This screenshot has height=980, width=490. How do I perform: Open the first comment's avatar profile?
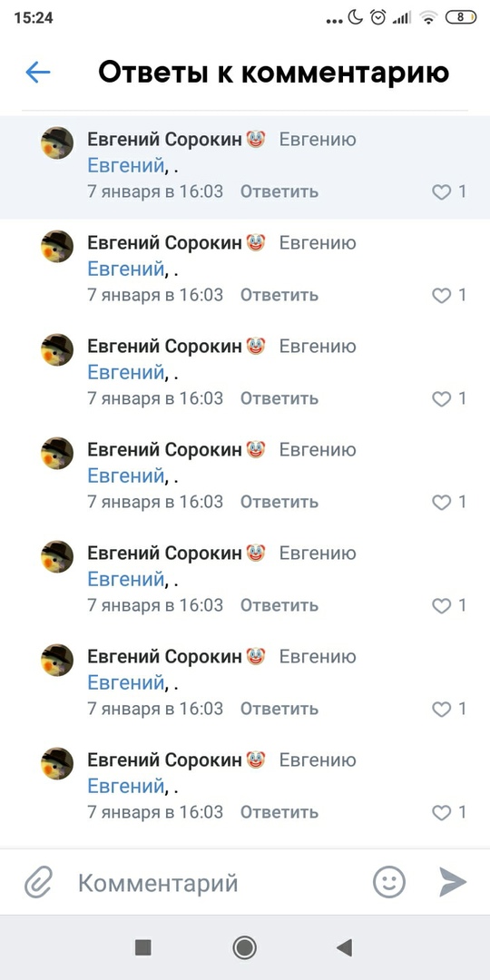(57, 142)
